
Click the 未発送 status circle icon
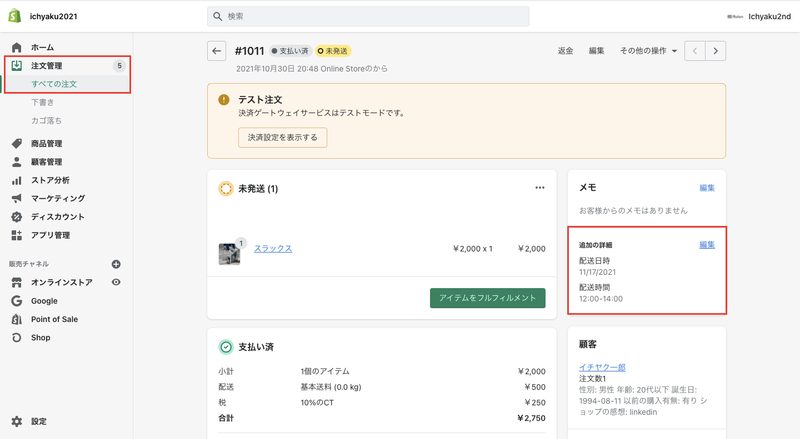[x=226, y=189]
